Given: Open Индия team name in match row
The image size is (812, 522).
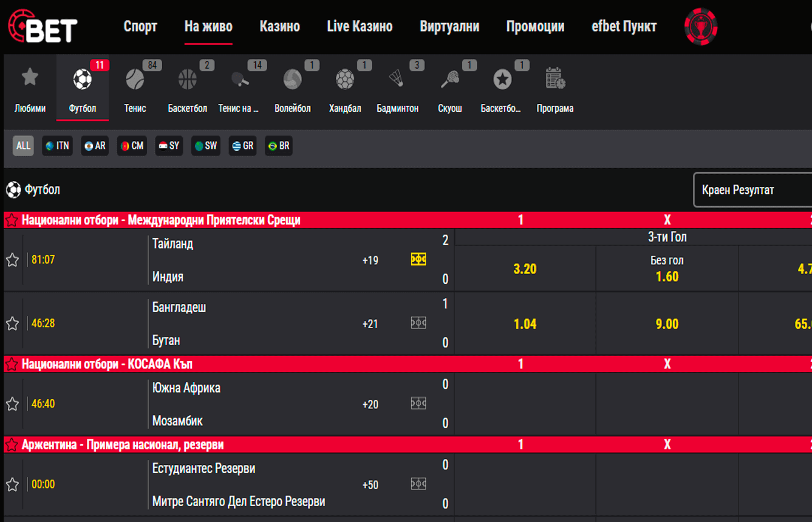Looking at the screenshot, I should [x=168, y=276].
